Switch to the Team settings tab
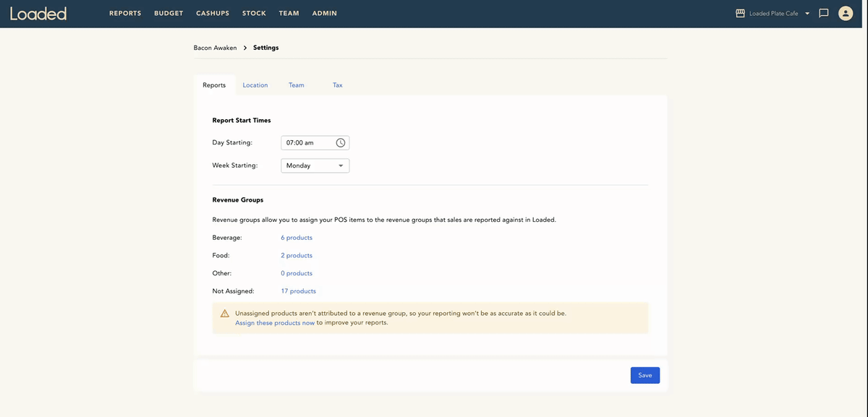Image resolution: width=868 pixels, height=417 pixels. [297, 85]
